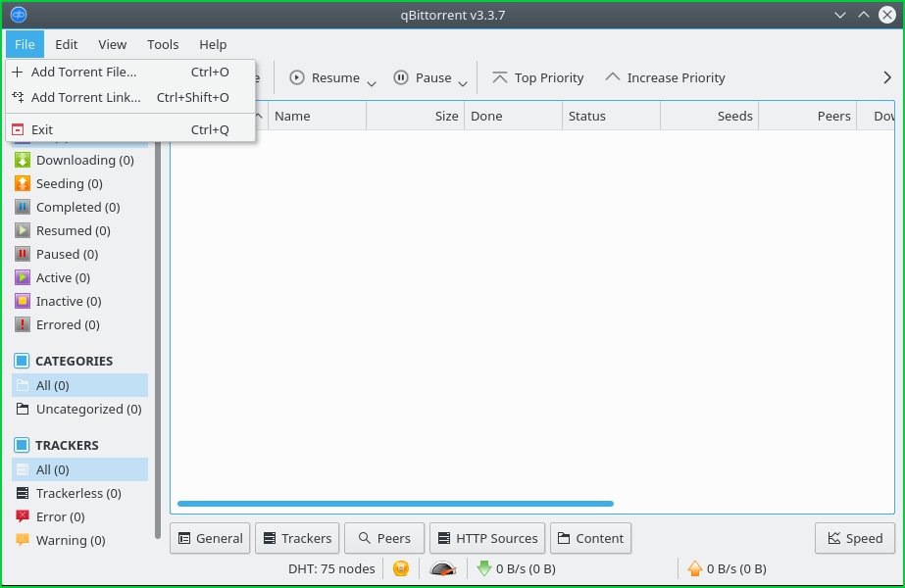Image resolution: width=905 pixels, height=588 pixels.
Task: Open the Pause button dropdown arrow
Action: pyautogui.click(x=463, y=80)
